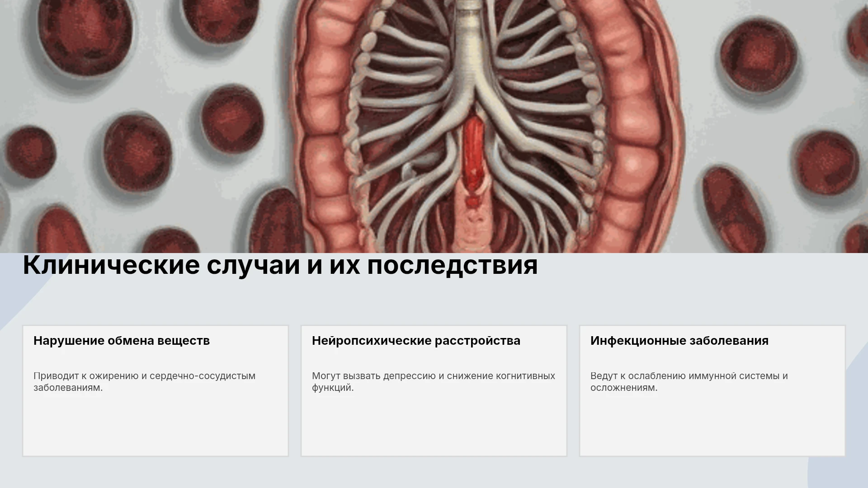Screen dimensions: 868x488
Task: Select the red organ in the illustration center
Action: click(x=473, y=158)
